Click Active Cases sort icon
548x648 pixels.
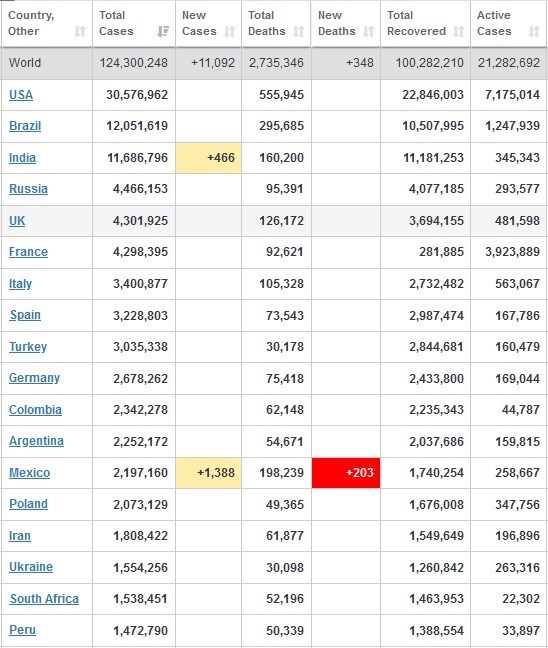(x=534, y=31)
